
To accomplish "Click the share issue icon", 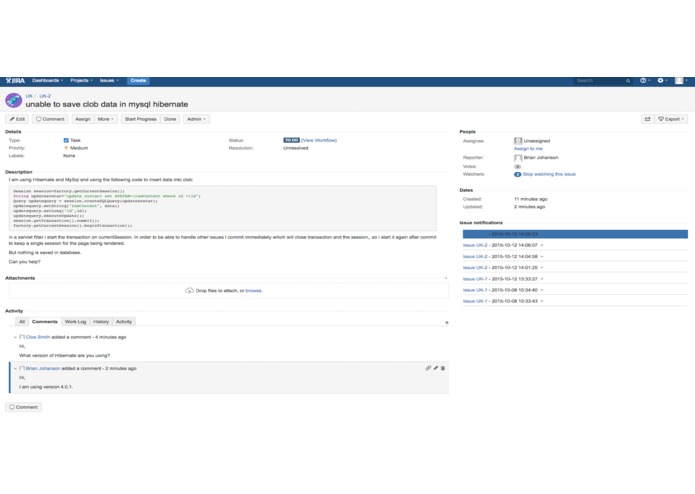I will coord(648,119).
